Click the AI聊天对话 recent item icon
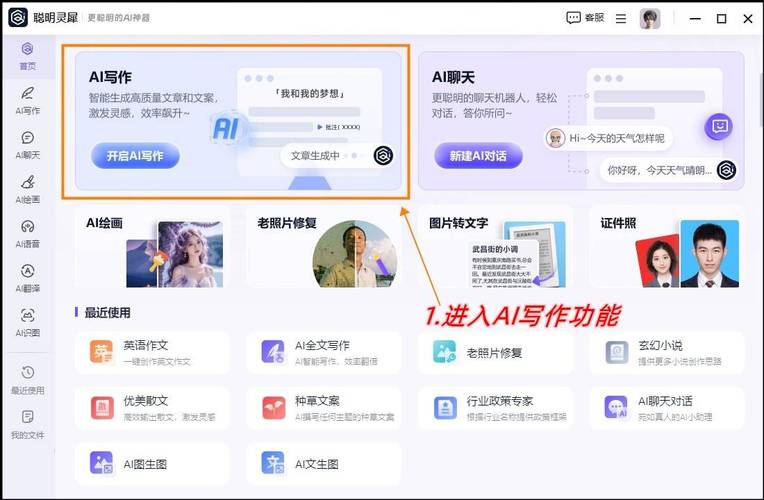Viewport: 764px width, 500px height. (x=616, y=408)
